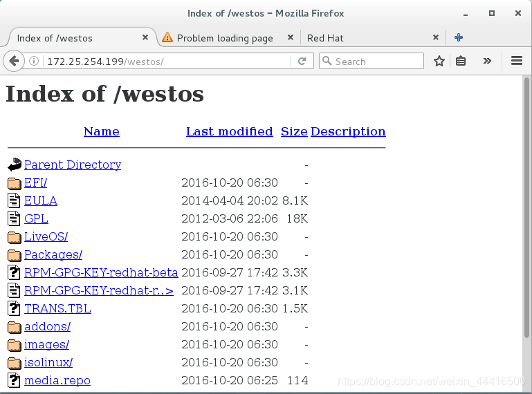The height and width of the screenshot is (394, 532).
Task: Sort listing by Name
Action: (x=102, y=131)
